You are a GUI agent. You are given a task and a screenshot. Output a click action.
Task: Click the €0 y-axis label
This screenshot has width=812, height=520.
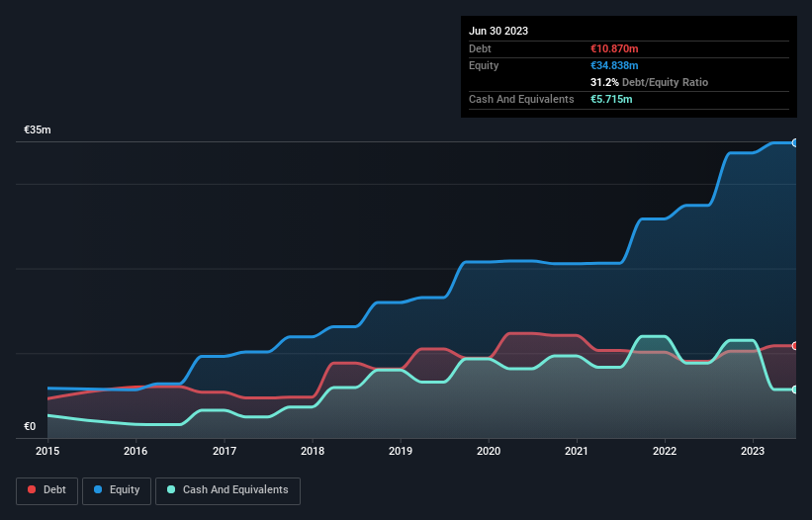[x=30, y=426]
